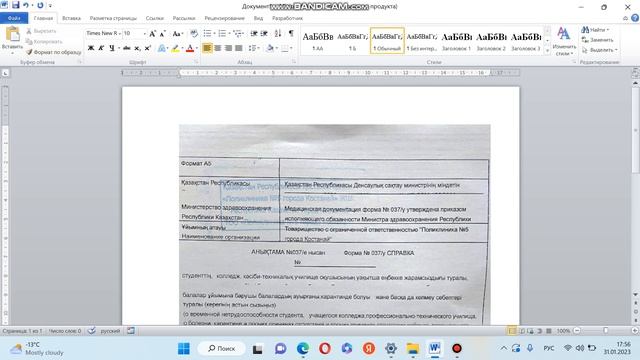Open the Выделить select dropdown
The width and height of the screenshot is (640, 360).
pos(600,50)
